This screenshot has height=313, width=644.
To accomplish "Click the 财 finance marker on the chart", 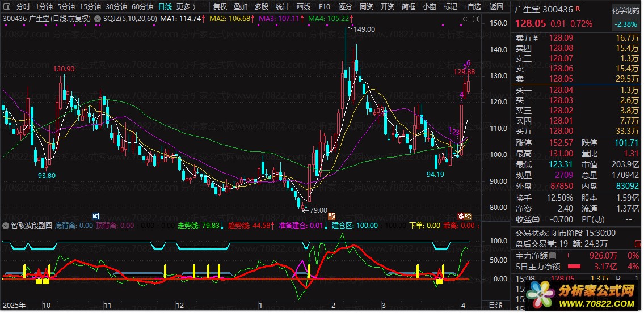I will pos(96,216).
